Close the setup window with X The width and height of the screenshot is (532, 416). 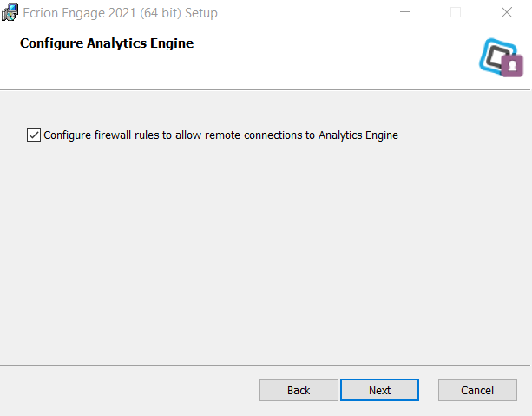(x=507, y=12)
